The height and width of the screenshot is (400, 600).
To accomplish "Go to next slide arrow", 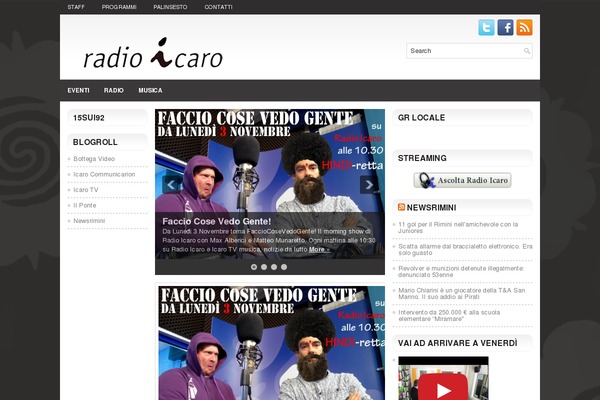I will 369,185.
